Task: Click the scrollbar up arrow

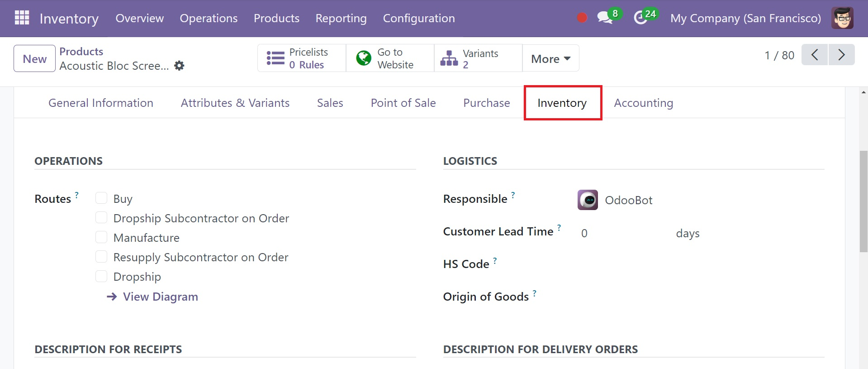Action: [x=863, y=92]
